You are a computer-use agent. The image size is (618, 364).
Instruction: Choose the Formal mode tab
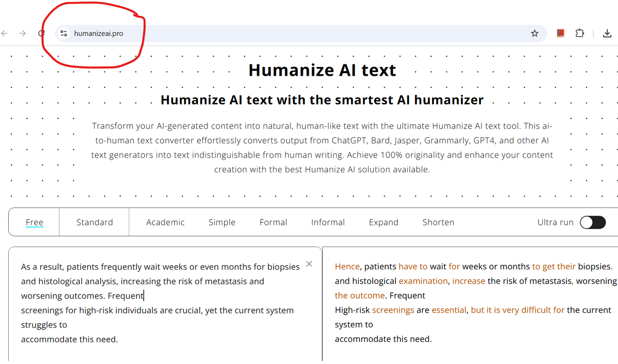pyautogui.click(x=273, y=222)
